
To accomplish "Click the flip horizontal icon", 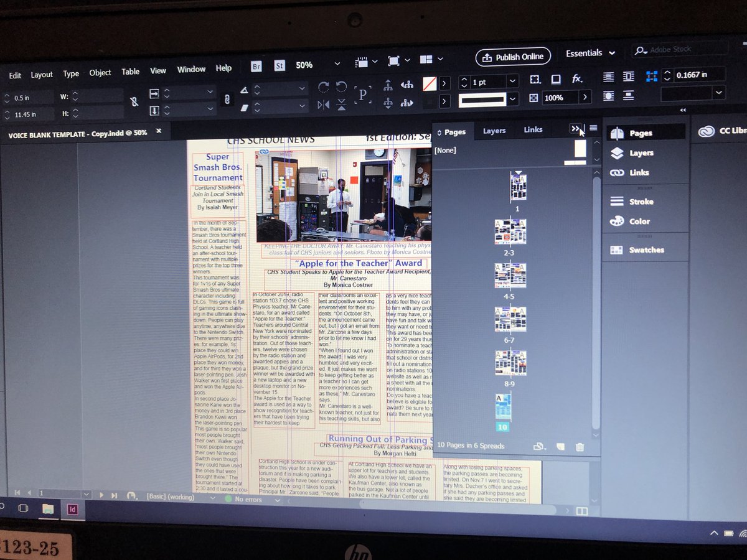I will [x=323, y=105].
